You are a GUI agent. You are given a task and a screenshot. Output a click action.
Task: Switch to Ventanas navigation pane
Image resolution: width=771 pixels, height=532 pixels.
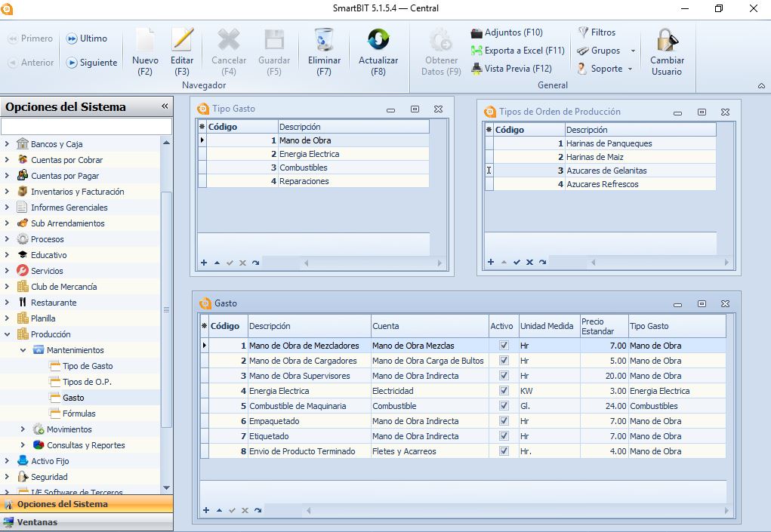87,522
